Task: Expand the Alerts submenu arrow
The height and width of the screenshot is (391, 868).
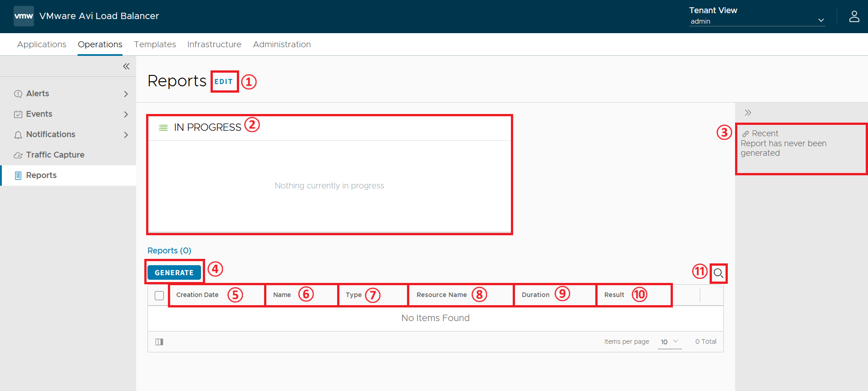Action: (x=126, y=94)
